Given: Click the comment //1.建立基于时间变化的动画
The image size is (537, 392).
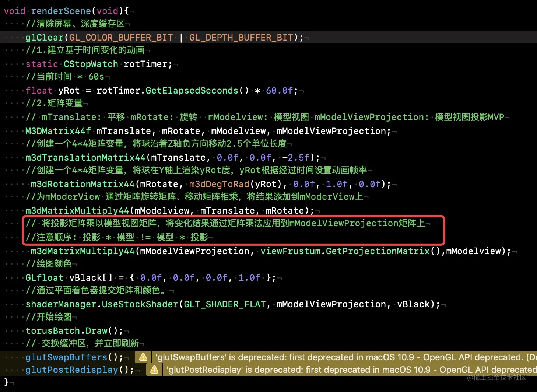Looking at the screenshot, I should [x=85, y=50].
